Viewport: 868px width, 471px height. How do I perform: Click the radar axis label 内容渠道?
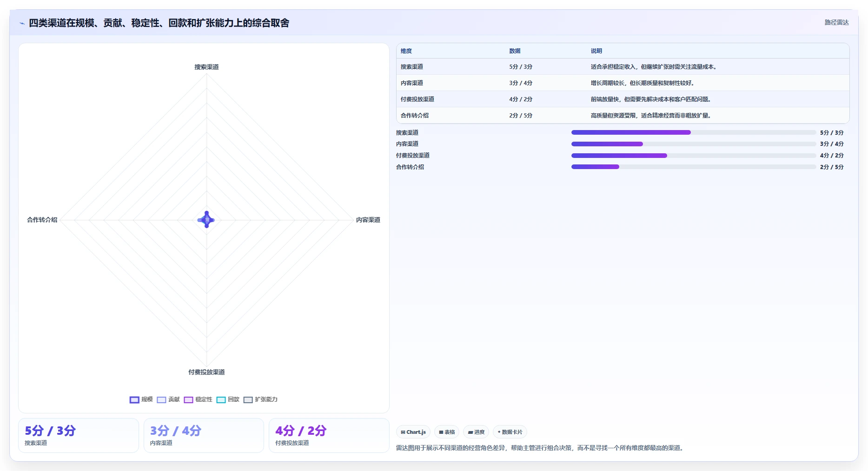click(368, 220)
